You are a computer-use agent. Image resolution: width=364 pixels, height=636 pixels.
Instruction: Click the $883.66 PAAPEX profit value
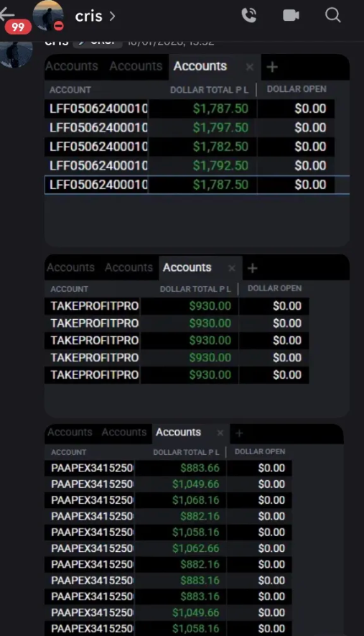(200, 468)
